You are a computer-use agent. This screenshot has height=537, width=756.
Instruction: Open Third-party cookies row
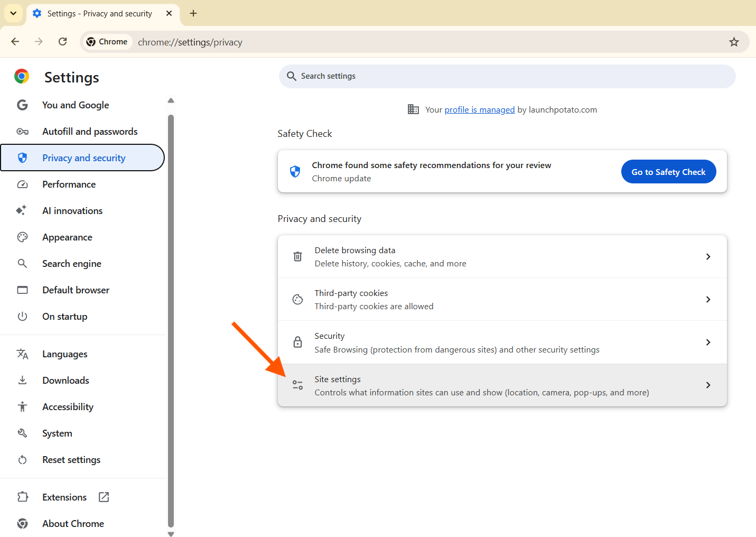click(502, 300)
